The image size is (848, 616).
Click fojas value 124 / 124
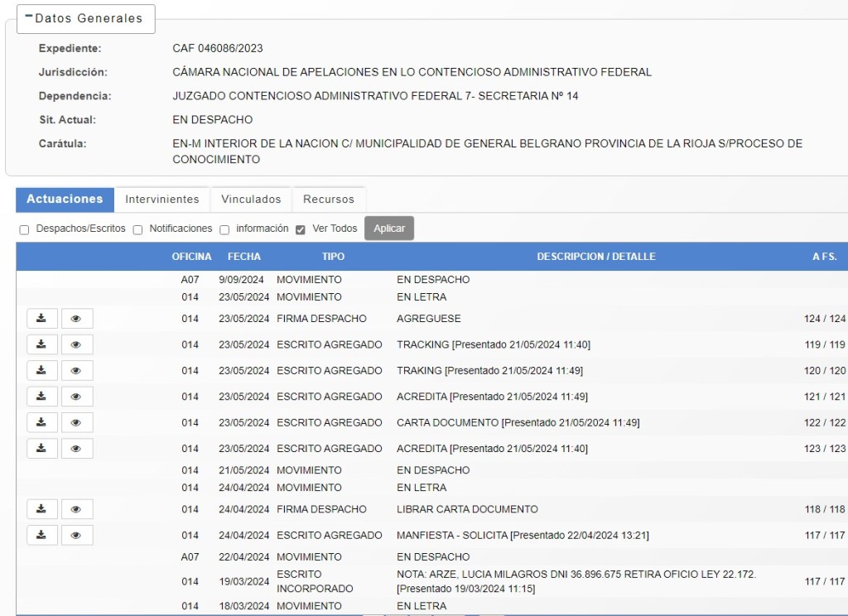(x=824, y=319)
